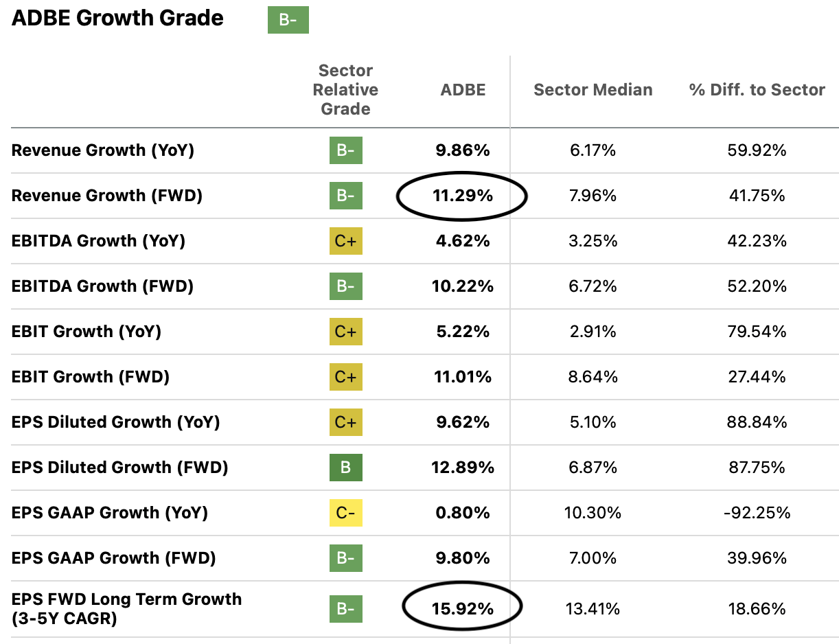Click the EPS FWD Long Term Growth B- badge
Image resolution: width=839 pixels, height=644 pixels.
pyautogui.click(x=345, y=609)
